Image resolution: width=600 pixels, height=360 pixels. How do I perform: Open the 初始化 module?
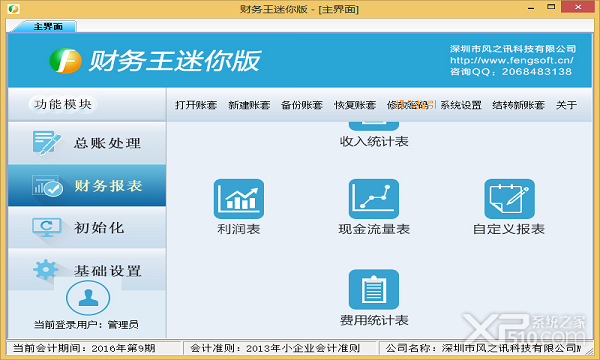point(87,227)
